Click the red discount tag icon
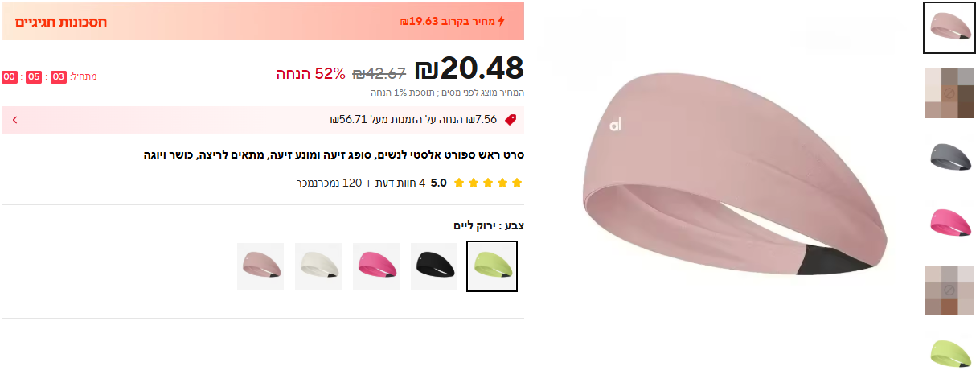This screenshot has height=379, width=980. (x=510, y=120)
